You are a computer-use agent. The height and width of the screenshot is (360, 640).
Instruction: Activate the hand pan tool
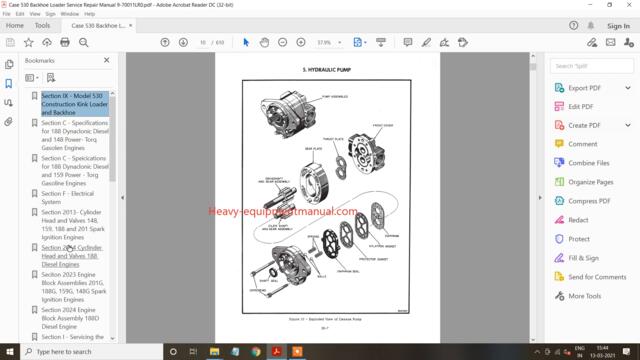tap(264, 42)
